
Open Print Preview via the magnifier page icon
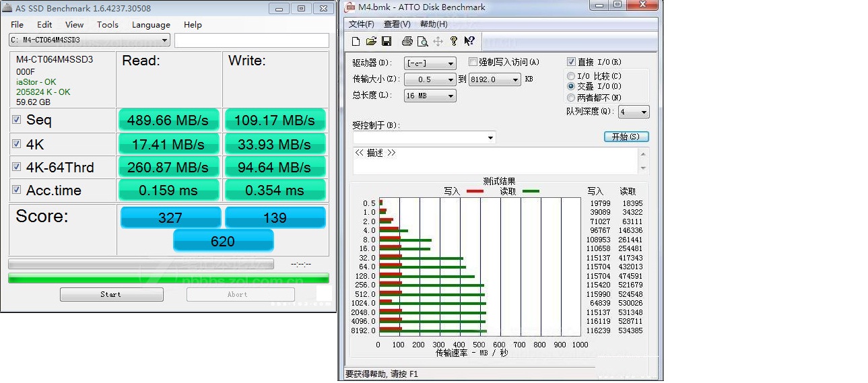pos(422,42)
